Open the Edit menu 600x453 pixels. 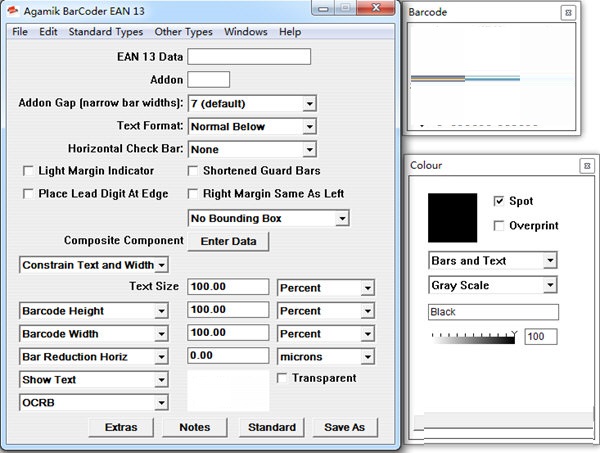click(48, 32)
